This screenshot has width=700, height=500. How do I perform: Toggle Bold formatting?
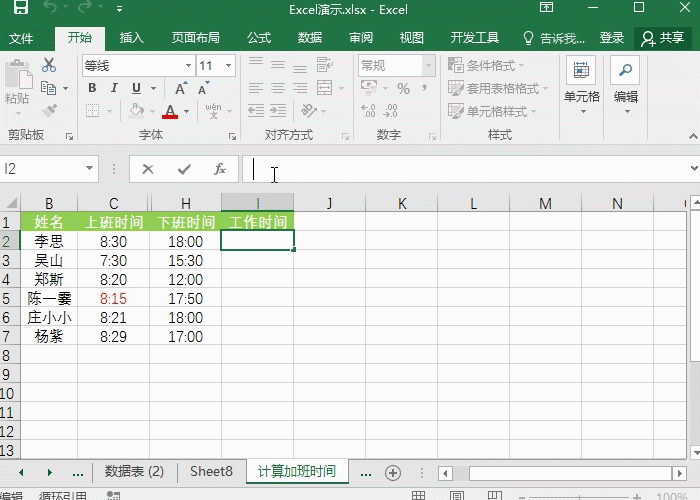[x=92, y=88]
